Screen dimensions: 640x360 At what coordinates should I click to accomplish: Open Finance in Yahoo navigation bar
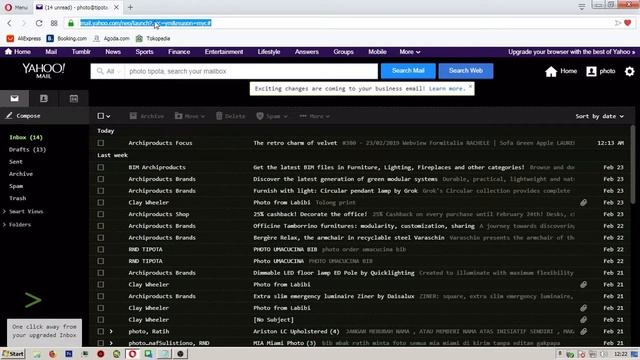(x=179, y=52)
